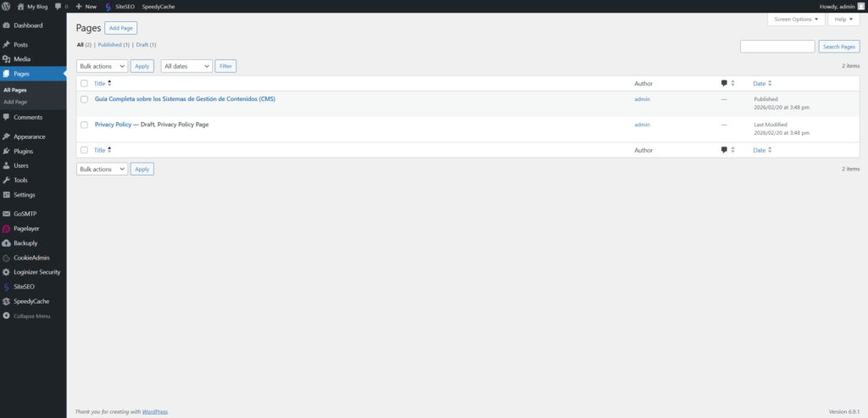Click the search pages input field
Screen dimensions: 868x418
click(776, 47)
